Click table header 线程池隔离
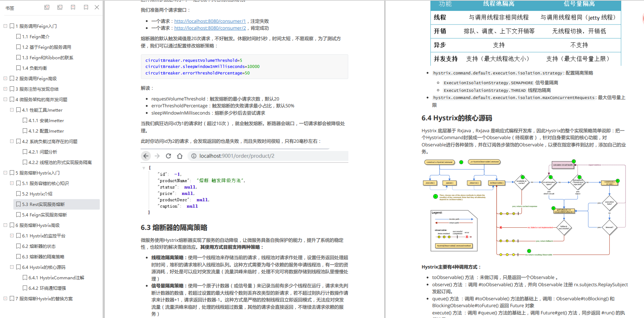This screenshot has width=644, height=318. click(x=499, y=4)
